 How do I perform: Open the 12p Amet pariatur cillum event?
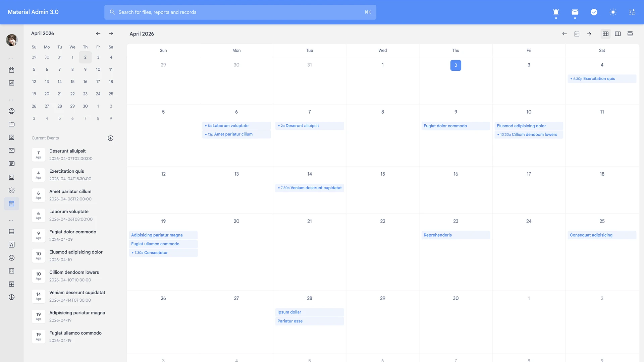click(x=236, y=134)
